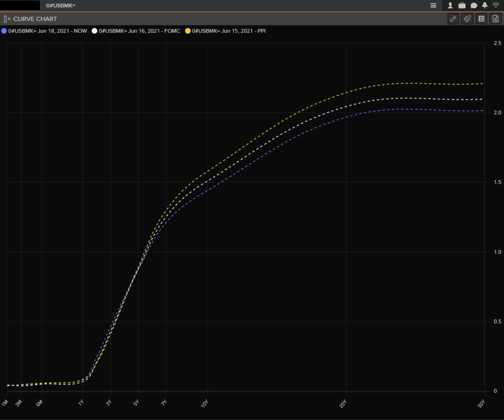Select the pencil edit tool

point(453,19)
